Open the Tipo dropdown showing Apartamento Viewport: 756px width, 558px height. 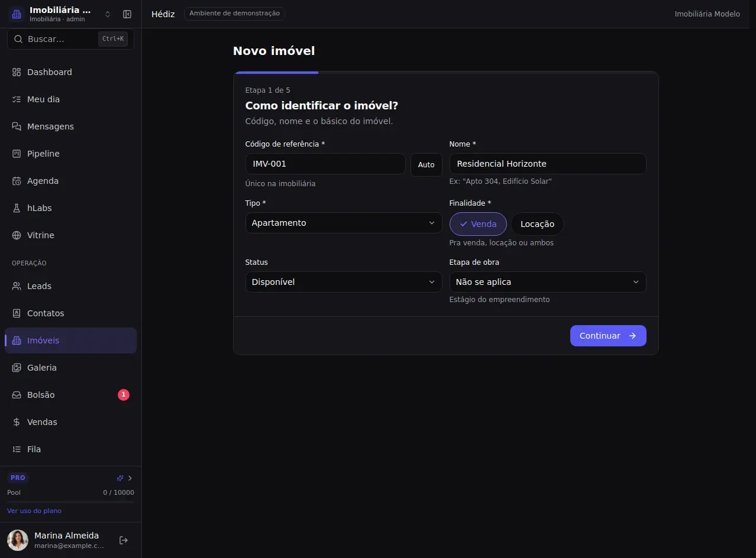pos(344,223)
